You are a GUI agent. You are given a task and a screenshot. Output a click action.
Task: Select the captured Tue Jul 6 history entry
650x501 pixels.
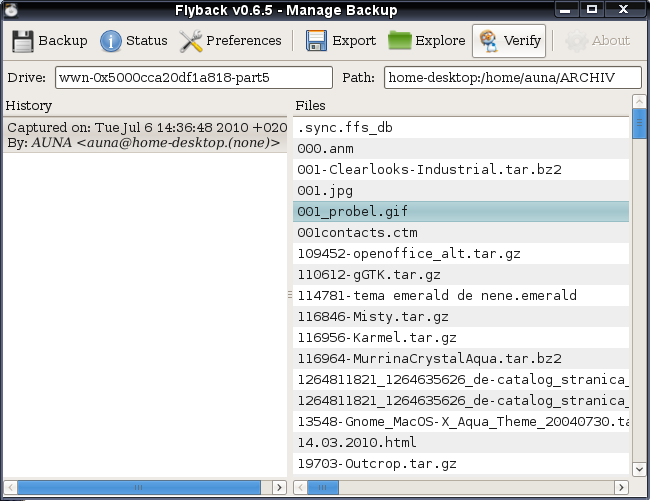click(x=145, y=135)
